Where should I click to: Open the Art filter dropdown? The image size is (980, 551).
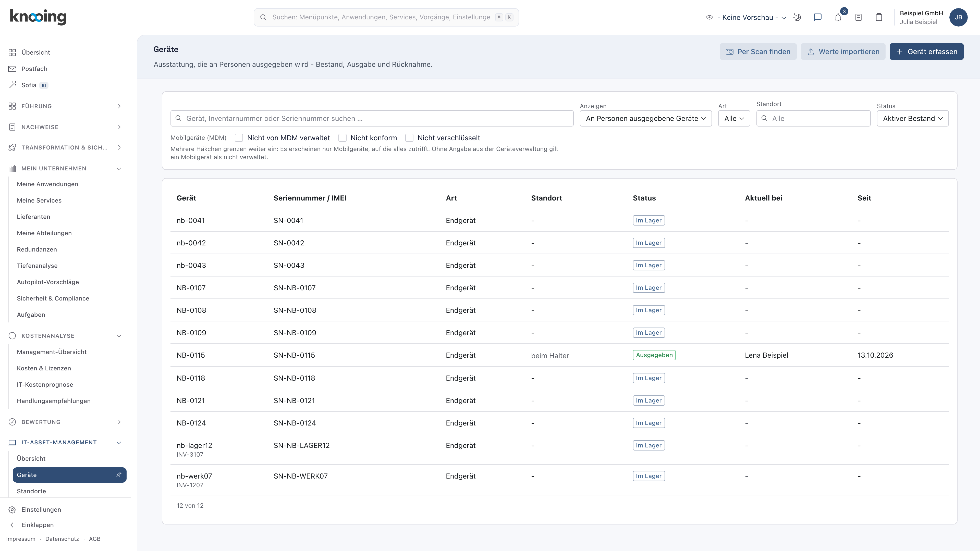tap(734, 118)
